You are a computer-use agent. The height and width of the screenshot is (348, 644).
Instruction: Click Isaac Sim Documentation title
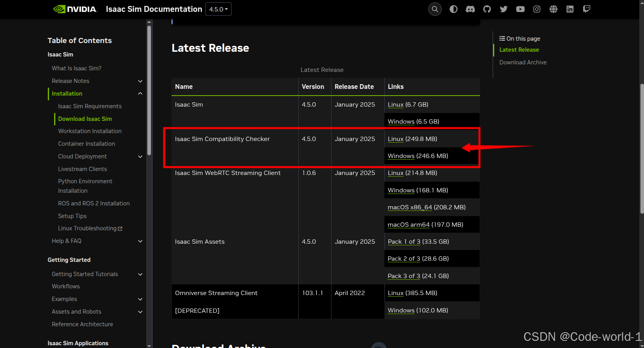tap(154, 9)
